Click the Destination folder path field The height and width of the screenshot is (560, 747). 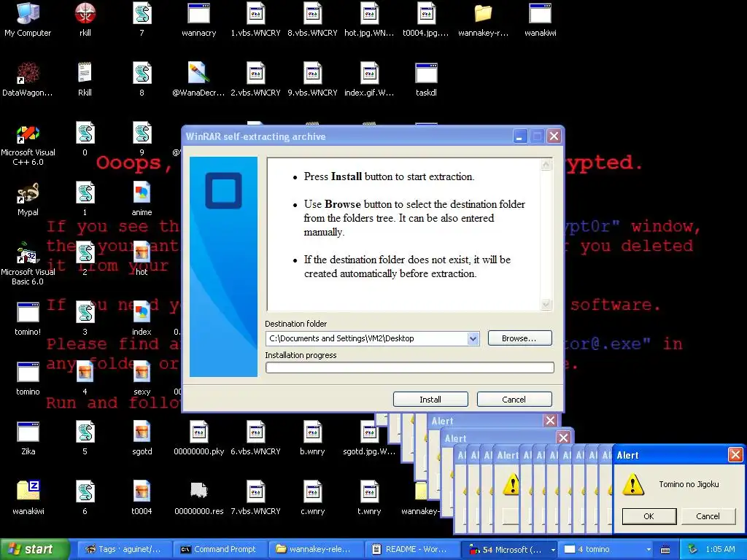pyautogui.click(x=366, y=338)
